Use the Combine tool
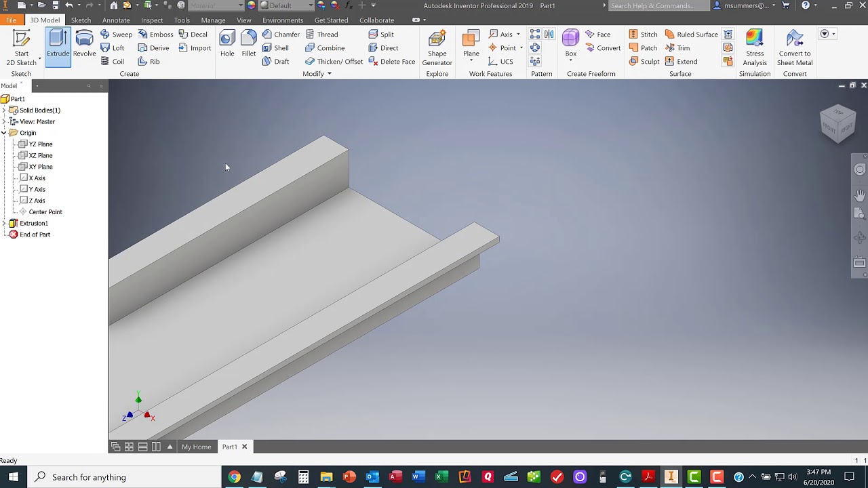 (x=325, y=48)
